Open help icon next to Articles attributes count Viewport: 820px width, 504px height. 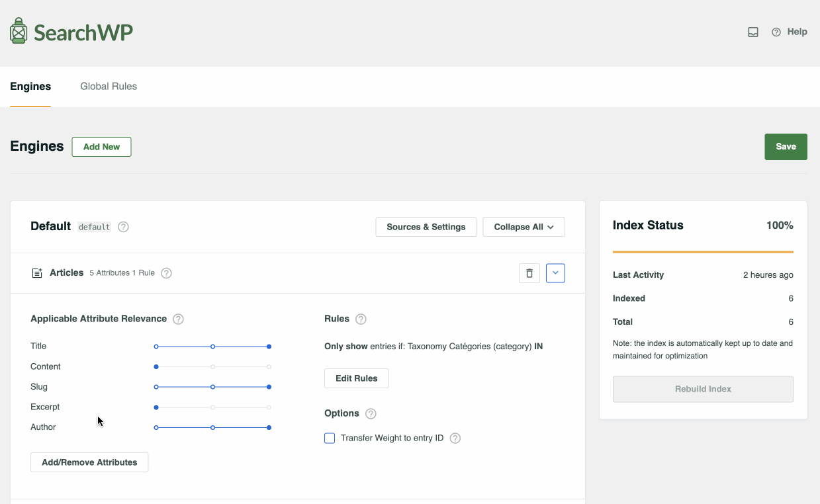coord(167,273)
